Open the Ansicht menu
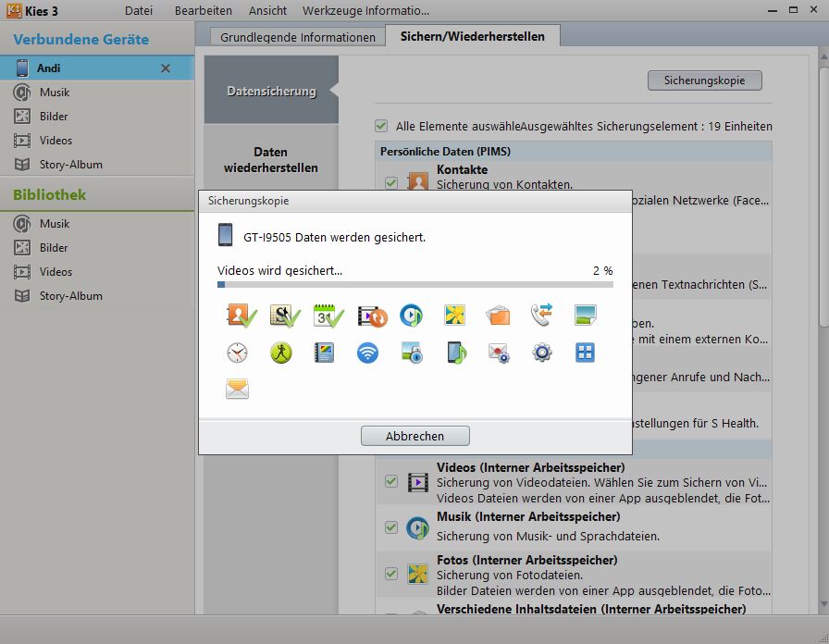829x644 pixels. click(267, 10)
